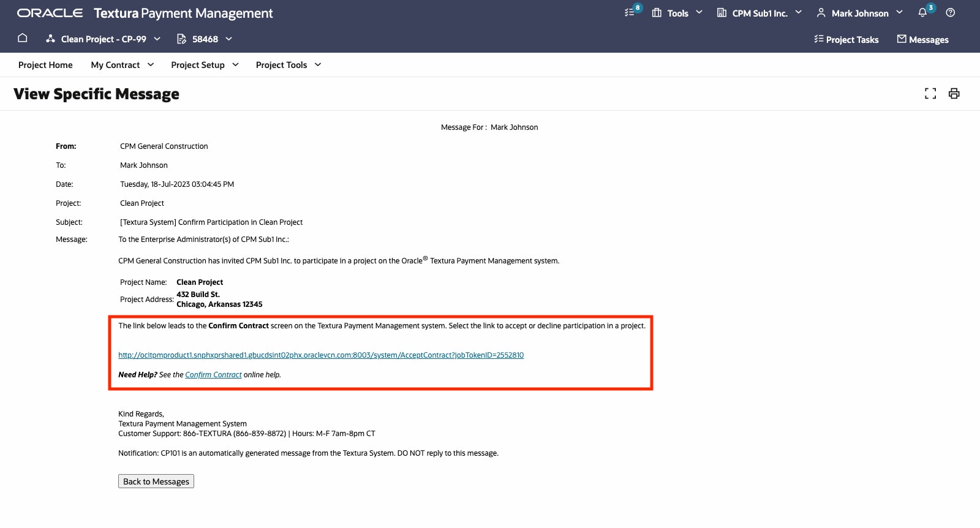This screenshot has width=980, height=528.
Task: Expand the Project Setup menu chevron
Action: [x=235, y=64]
